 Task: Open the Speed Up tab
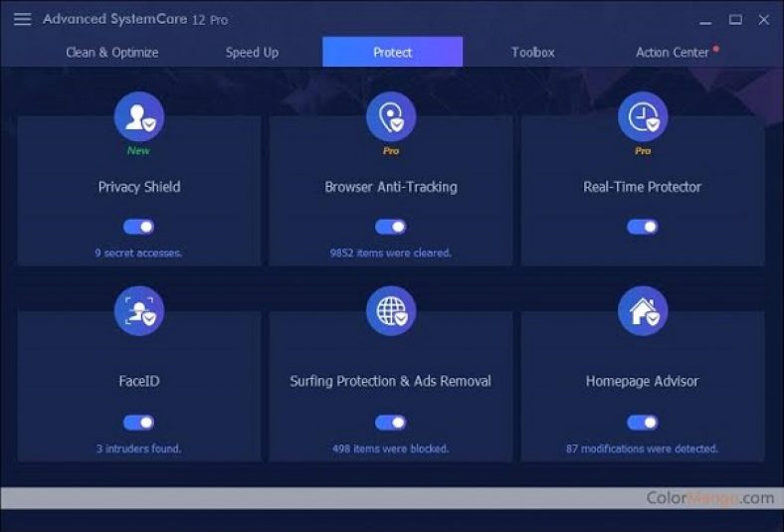pos(252,52)
